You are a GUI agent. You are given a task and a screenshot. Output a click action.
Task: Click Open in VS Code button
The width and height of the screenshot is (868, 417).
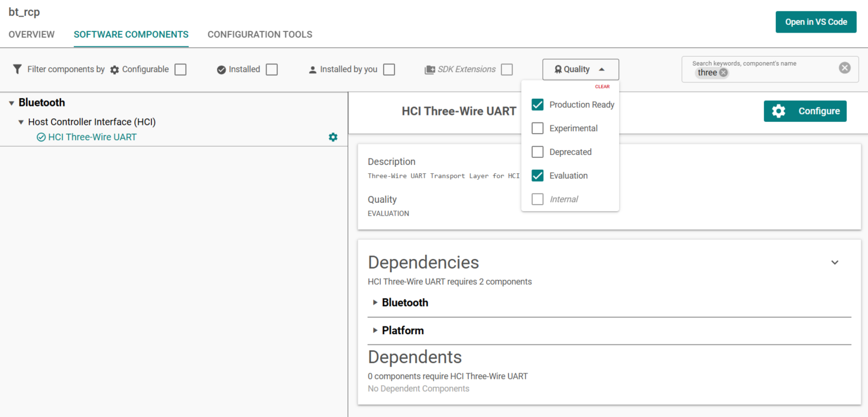tap(816, 22)
